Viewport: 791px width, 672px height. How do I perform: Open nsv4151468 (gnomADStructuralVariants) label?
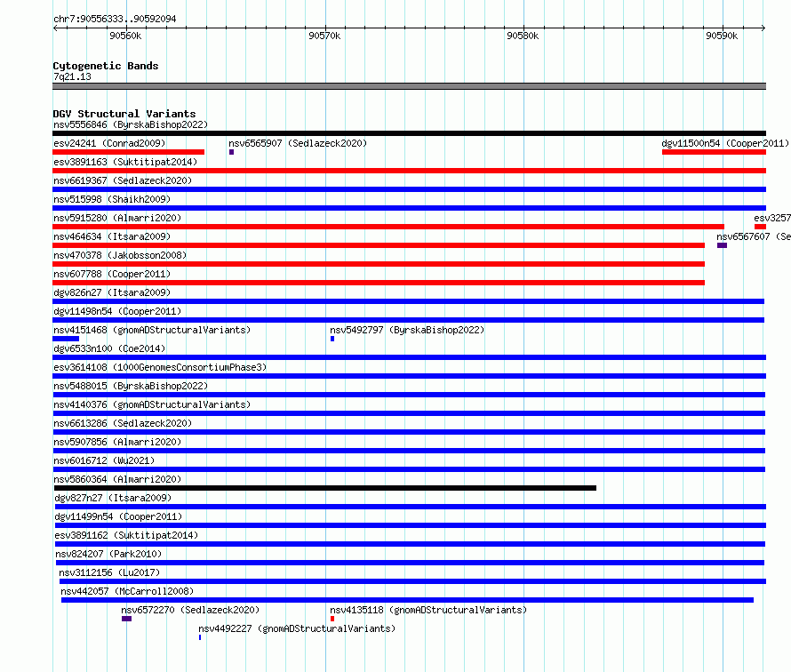click(152, 330)
